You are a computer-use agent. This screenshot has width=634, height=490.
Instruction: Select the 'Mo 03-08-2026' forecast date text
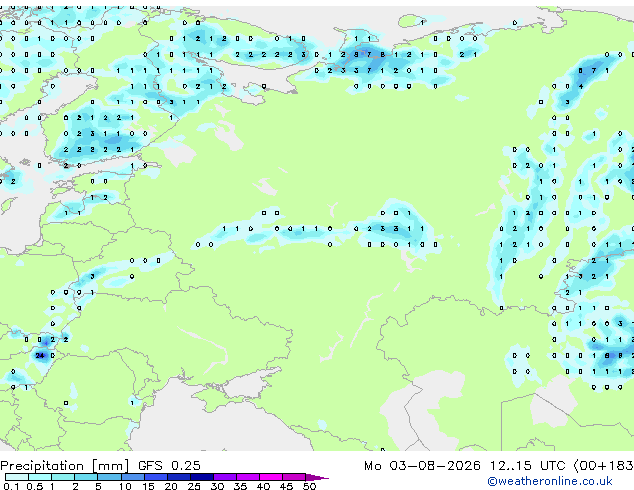(x=422, y=466)
